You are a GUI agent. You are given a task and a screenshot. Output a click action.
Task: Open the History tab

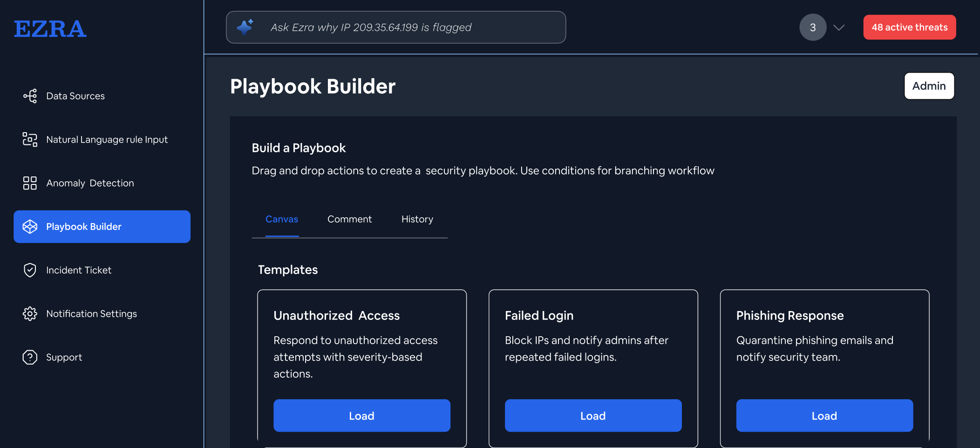(417, 219)
